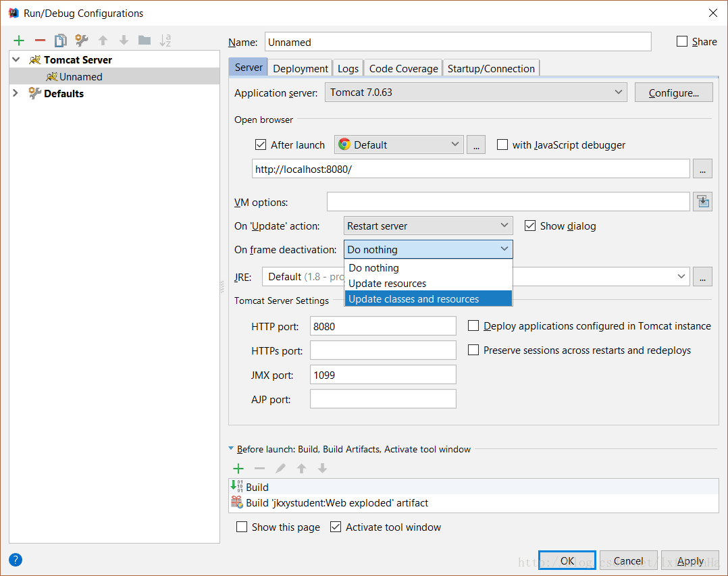Move before launch task up

[x=302, y=469]
